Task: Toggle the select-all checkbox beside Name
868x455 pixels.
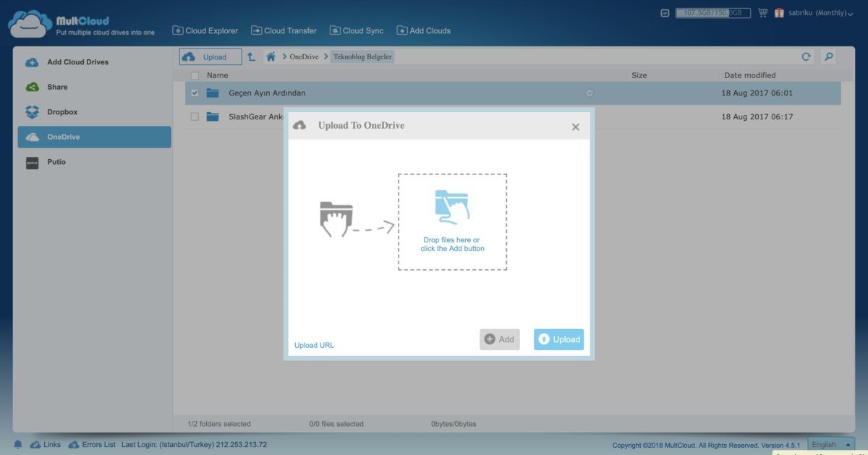Action: [x=195, y=75]
